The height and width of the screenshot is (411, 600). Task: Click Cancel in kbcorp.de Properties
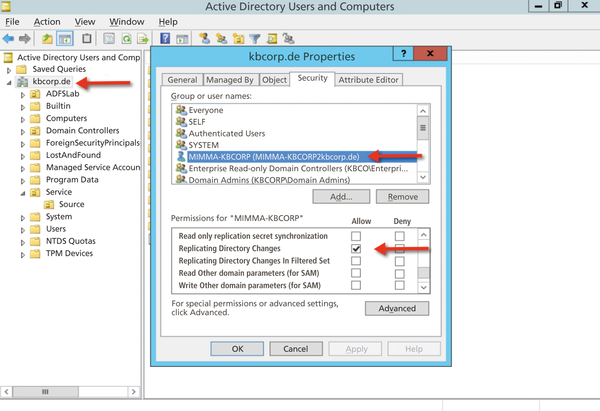pos(296,349)
